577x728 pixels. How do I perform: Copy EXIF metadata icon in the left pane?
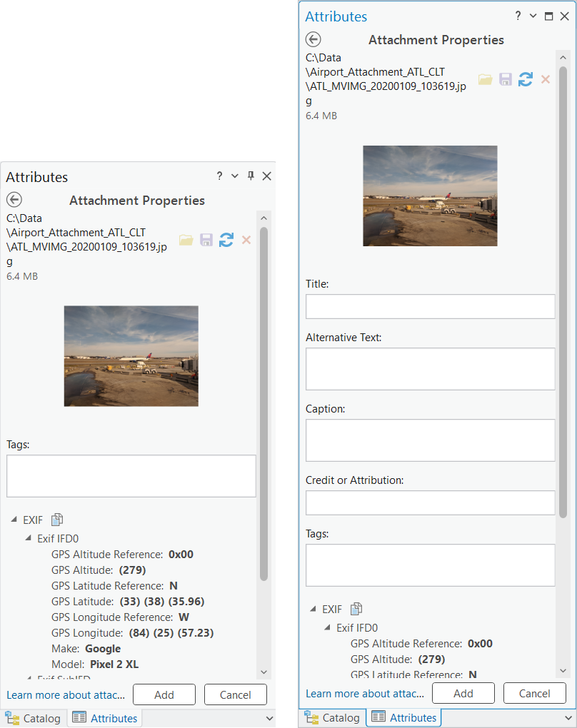point(57,520)
